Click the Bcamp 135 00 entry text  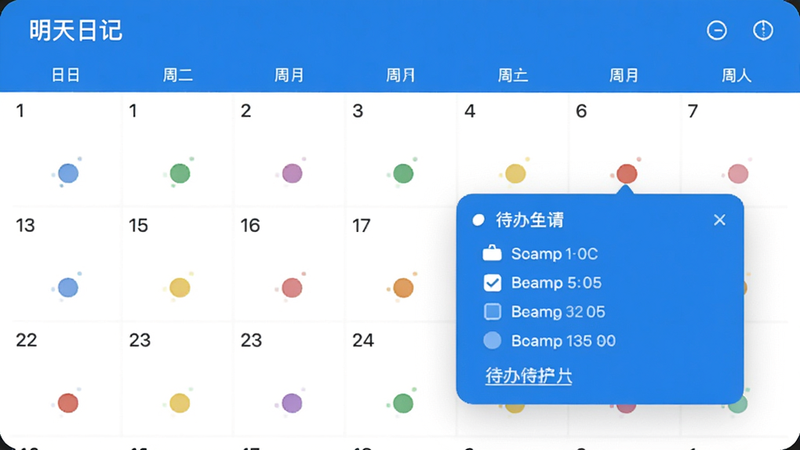click(563, 341)
